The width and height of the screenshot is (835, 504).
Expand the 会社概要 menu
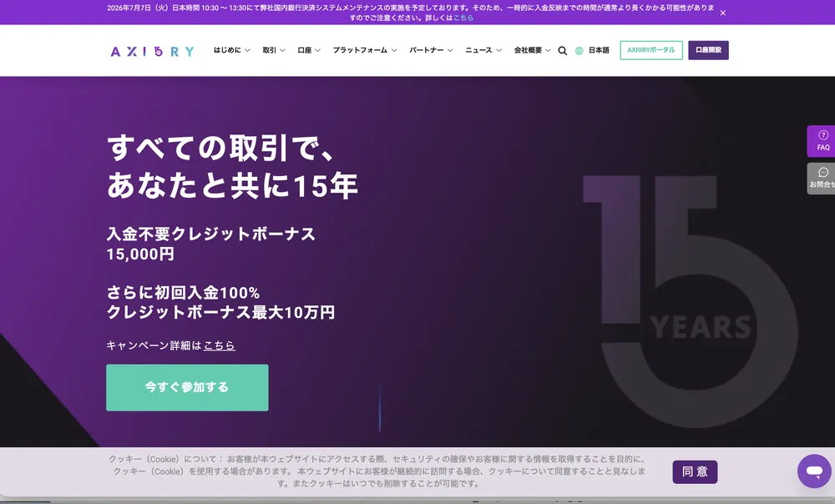[532, 50]
